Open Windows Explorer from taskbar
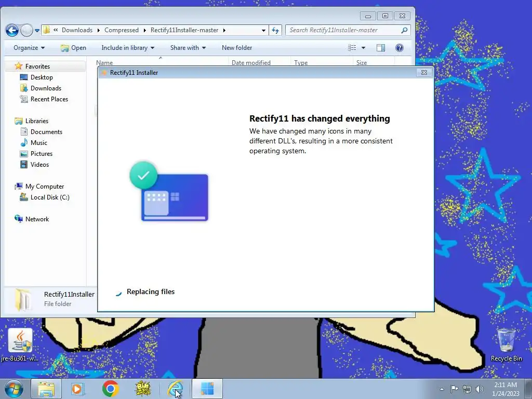Viewport: 532px width, 399px height. (46, 389)
